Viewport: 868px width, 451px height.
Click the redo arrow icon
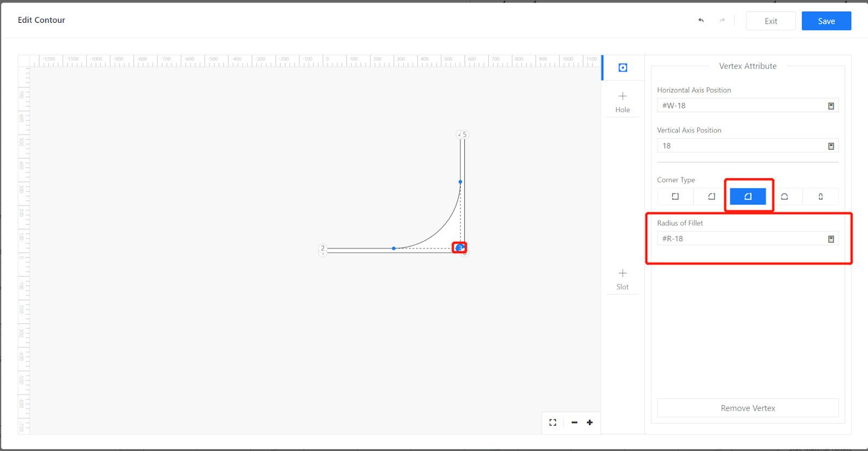(x=722, y=21)
